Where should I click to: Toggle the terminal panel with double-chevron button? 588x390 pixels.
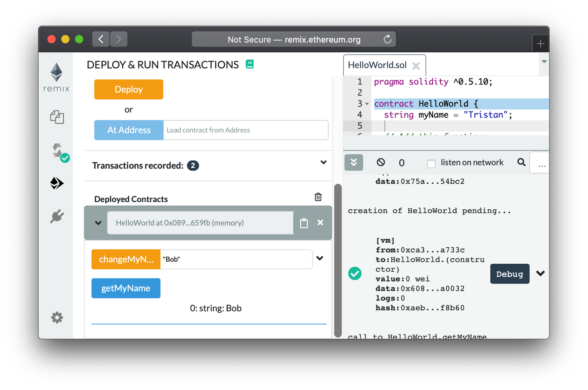point(354,162)
